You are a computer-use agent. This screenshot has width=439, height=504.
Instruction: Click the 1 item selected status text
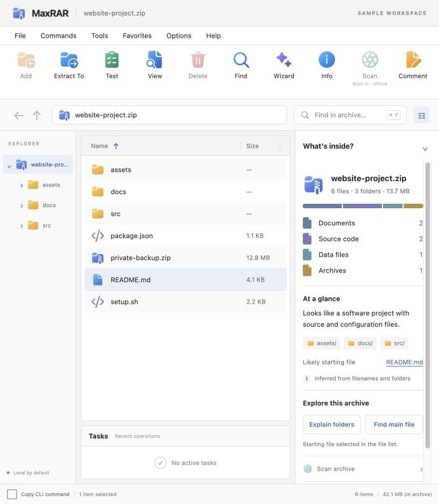coord(98,494)
